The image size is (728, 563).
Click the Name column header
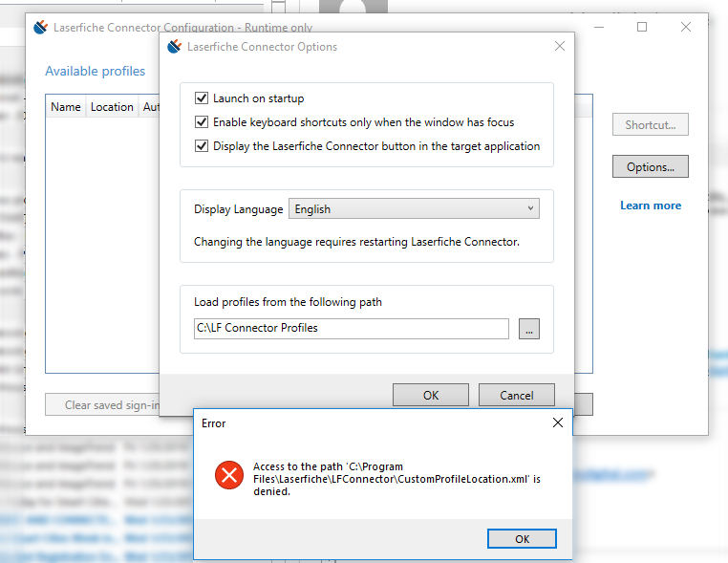[66, 107]
